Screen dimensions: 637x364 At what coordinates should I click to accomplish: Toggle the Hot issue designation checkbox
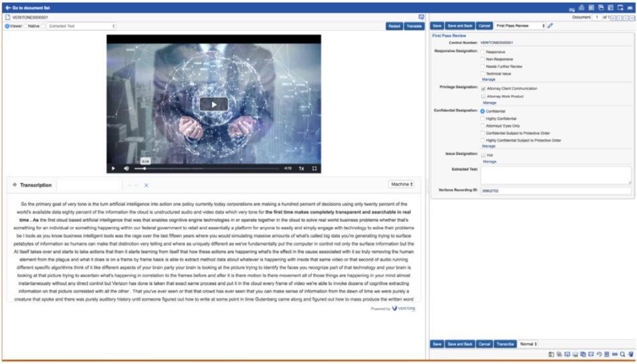483,155
